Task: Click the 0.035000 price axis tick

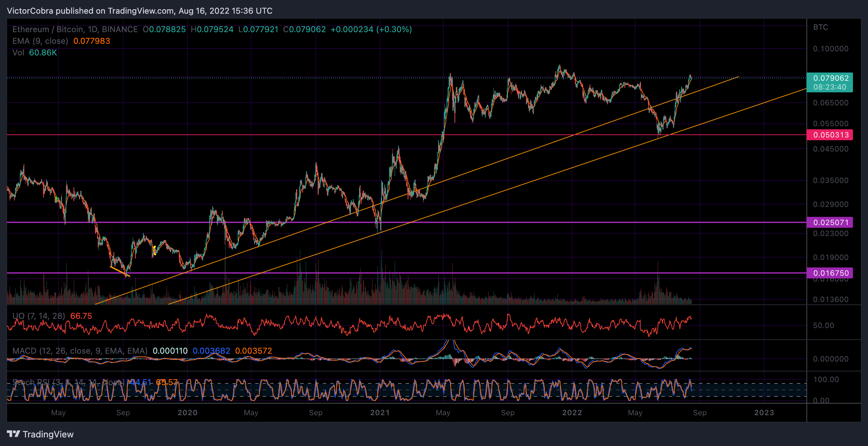Action: [x=831, y=181]
